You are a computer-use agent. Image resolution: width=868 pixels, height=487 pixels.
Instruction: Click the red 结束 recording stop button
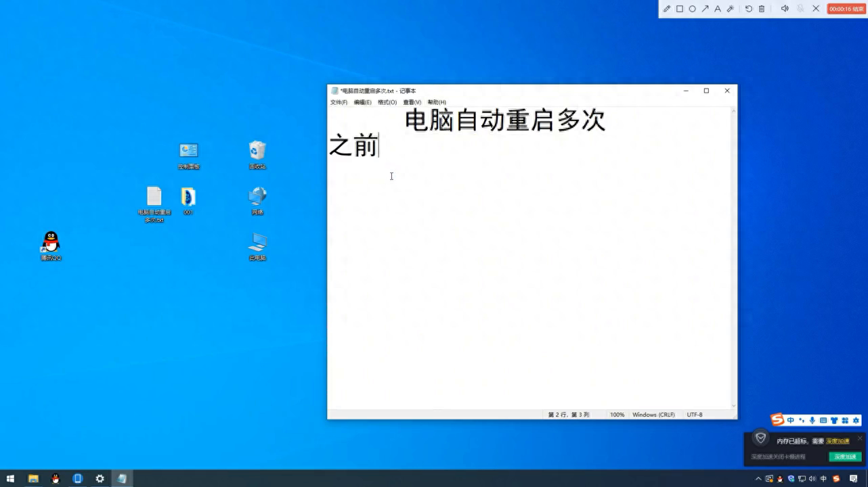(x=846, y=9)
